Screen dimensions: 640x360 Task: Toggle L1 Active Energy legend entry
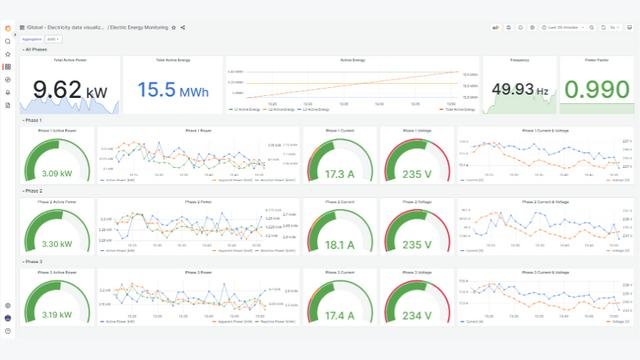244,109
